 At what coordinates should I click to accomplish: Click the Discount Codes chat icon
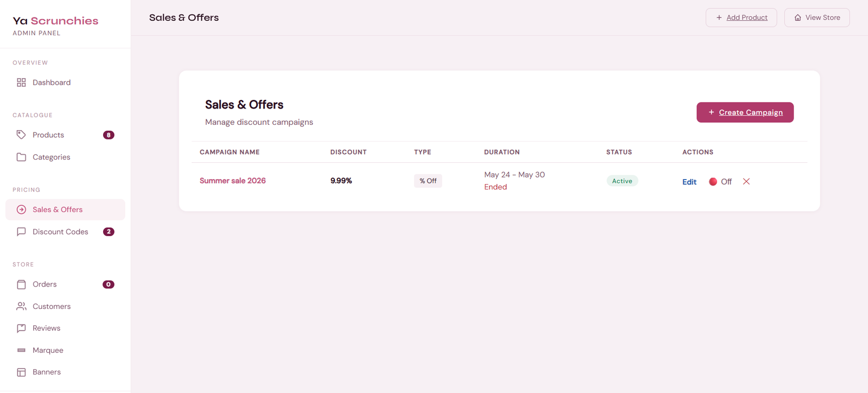point(21,232)
